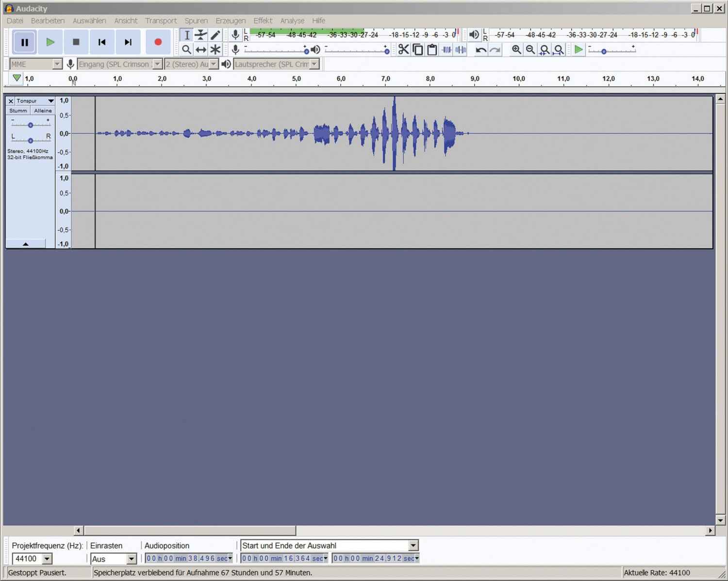Click the recording meter microphone icon
This screenshot has height=581, width=728.
235,34
